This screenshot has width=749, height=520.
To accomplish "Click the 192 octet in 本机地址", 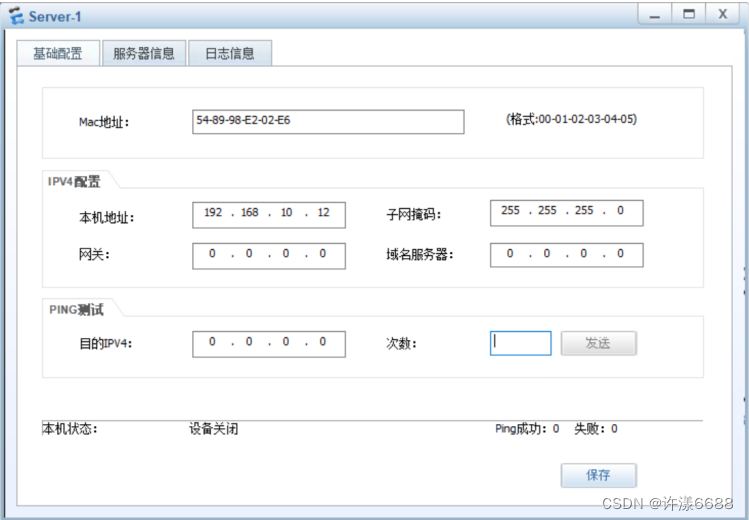I will point(213,212).
